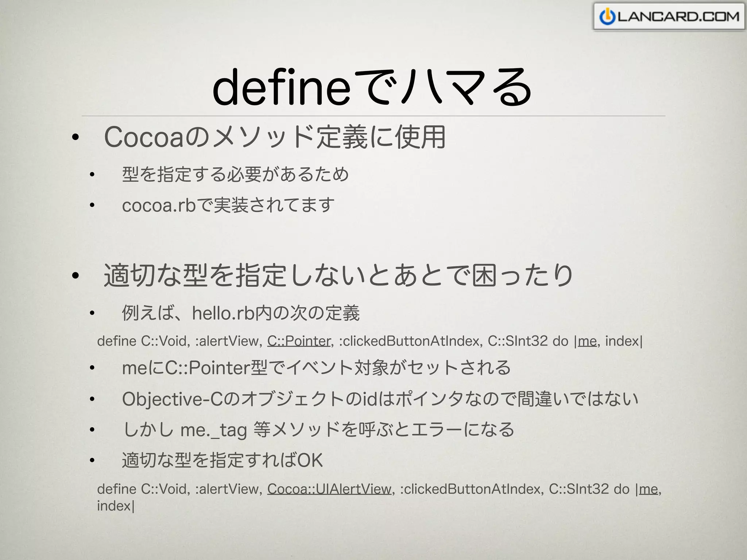Viewport: 747px width, 560px height.
Task: Click the heading "適切な型を指定しないとあとで困ったり"
Action: 338,275
